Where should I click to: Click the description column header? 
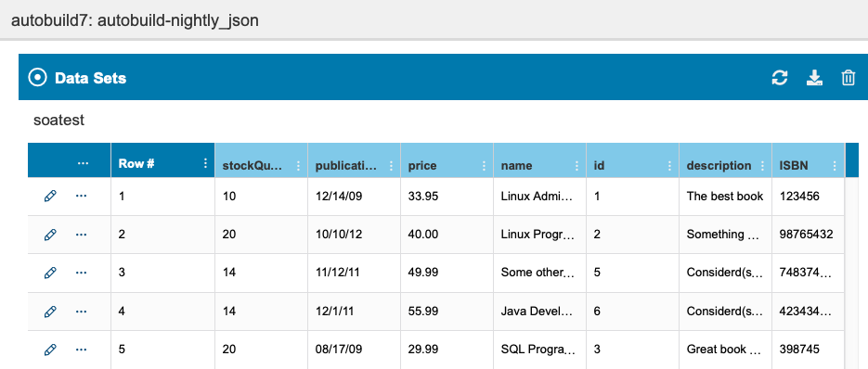pyautogui.click(x=719, y=165)
